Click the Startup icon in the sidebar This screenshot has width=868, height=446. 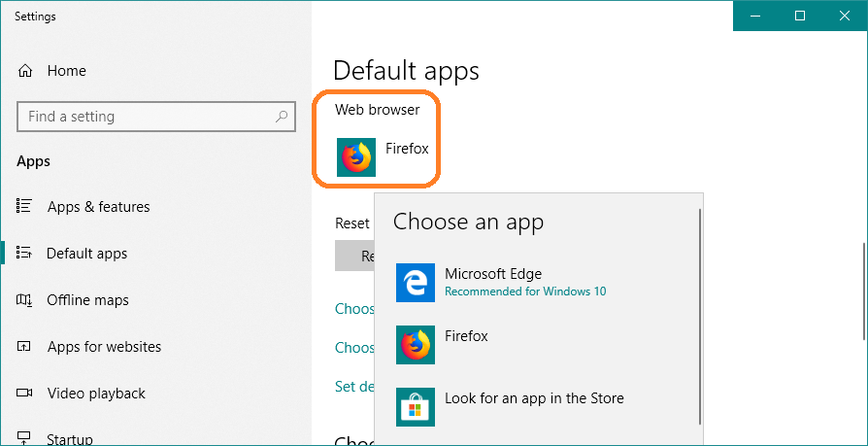click(x=24, y=438)
